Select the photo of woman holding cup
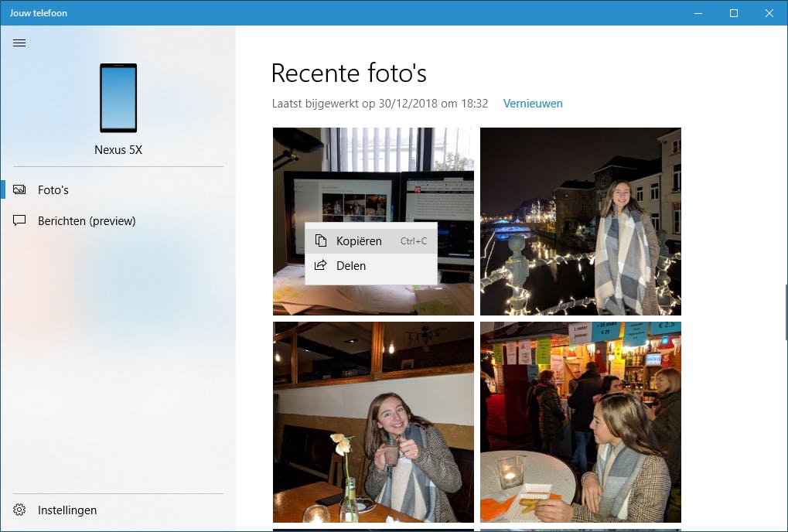788x532 pixels. (373, 422)
